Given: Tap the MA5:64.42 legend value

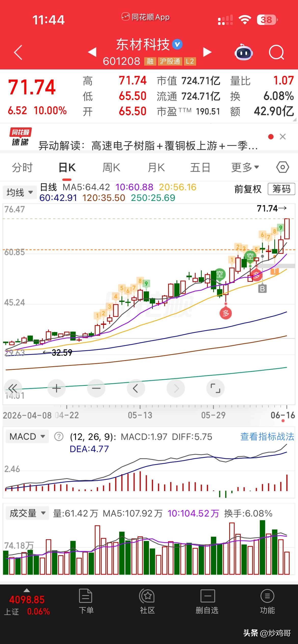Looking at the screenshot, I should point(86,187).
